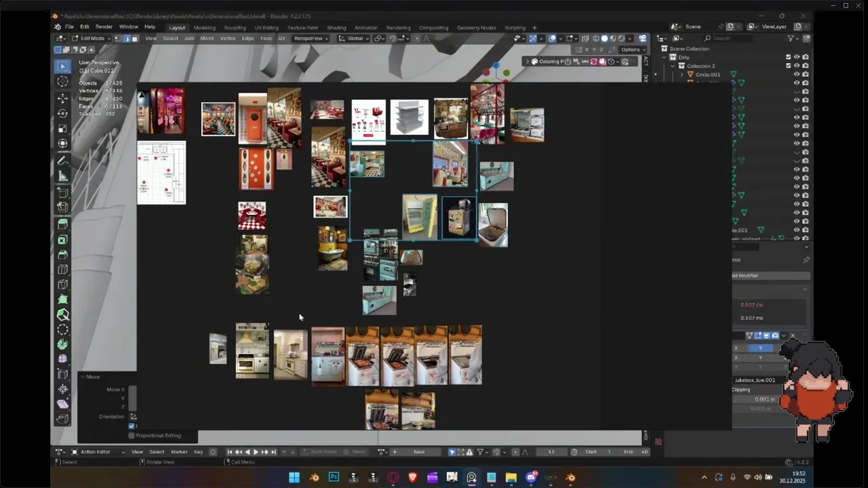The image size is (868, 488).
Task: Collapse the Dirty collection
Action: (665, 58)
